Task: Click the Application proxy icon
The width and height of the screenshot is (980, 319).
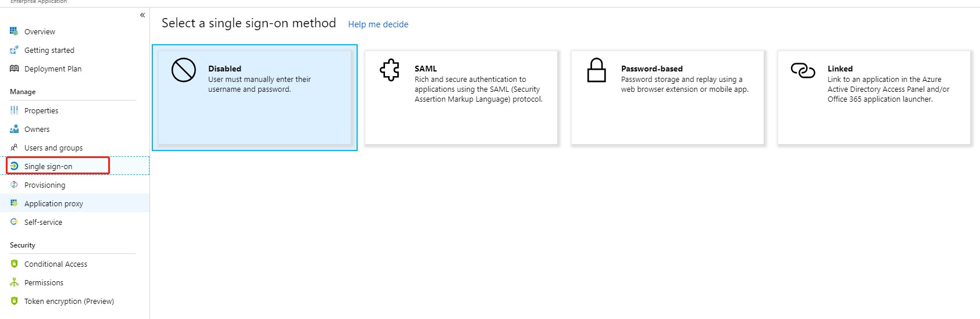Action: tap(14, 203)
